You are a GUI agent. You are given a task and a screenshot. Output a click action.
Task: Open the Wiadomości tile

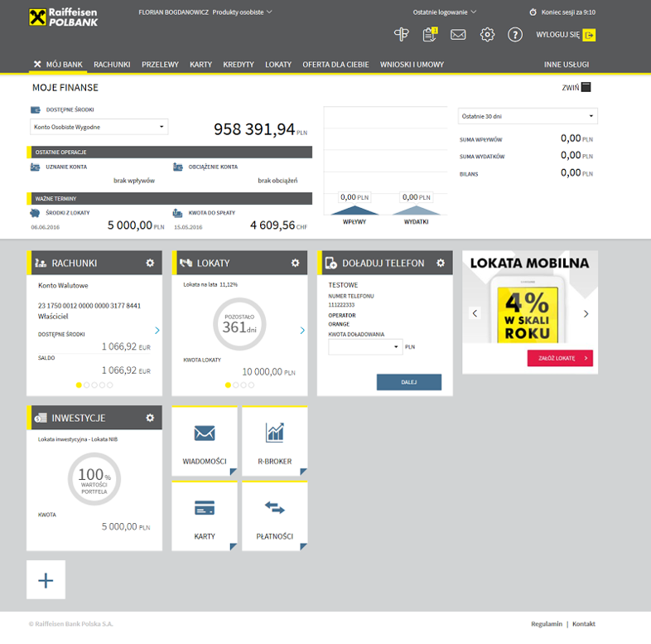click(x=204, y=442)
